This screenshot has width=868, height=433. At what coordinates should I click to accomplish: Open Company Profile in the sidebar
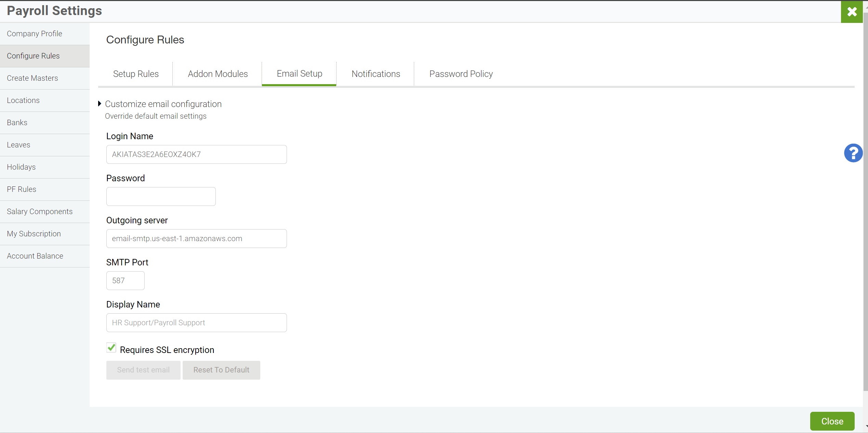pyautogui.click(x=35, y=34)
